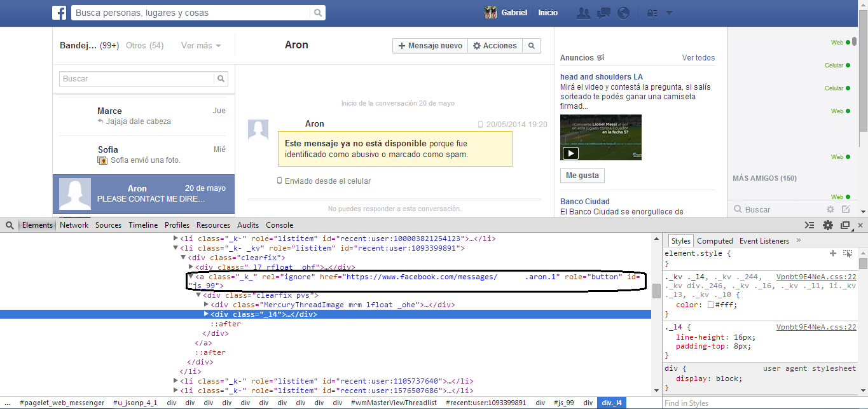Screen dimensions: 868x409
Task: Click the magnifier in Buscar messages field
Action: [x=221, y=79]
